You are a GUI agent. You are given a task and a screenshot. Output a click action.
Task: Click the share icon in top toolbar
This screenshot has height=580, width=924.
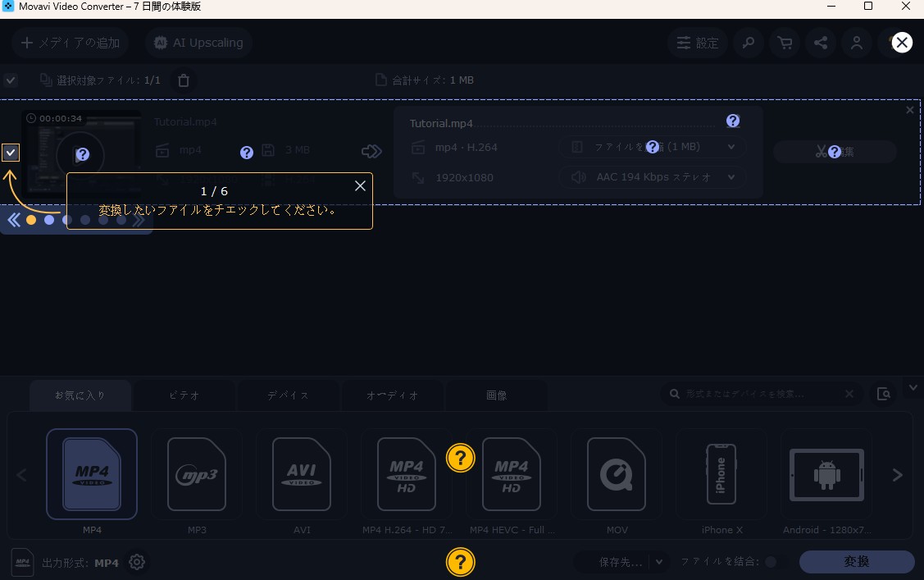pos(821,43)
